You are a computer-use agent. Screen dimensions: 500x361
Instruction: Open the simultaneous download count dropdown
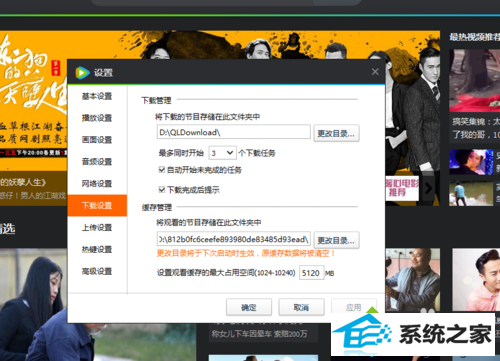click(x=223, y=153)
